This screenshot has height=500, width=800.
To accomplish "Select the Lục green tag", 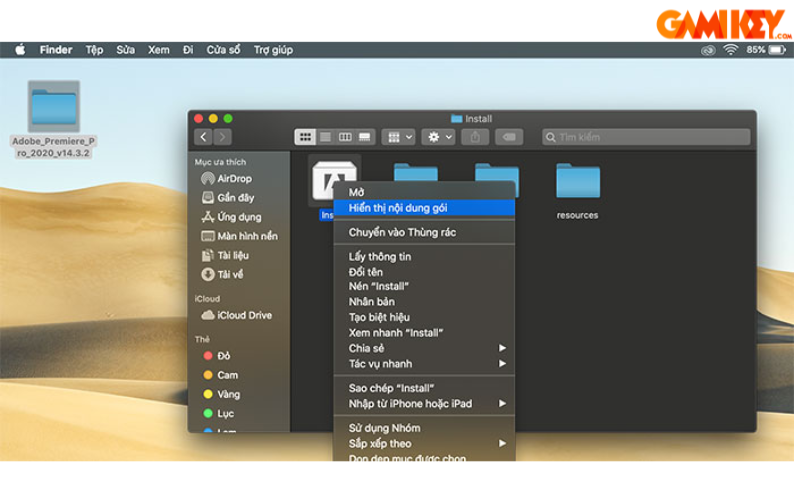I will [218, 413].
